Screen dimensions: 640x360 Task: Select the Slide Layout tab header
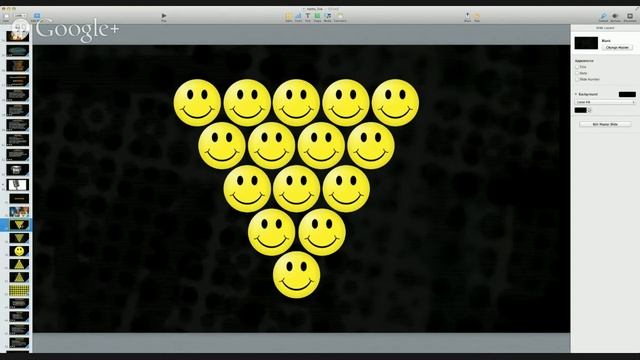605,28
